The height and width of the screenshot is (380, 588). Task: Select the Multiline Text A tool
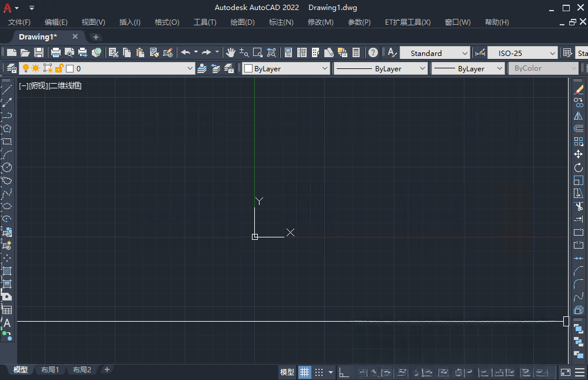click(x=6, y=323)
